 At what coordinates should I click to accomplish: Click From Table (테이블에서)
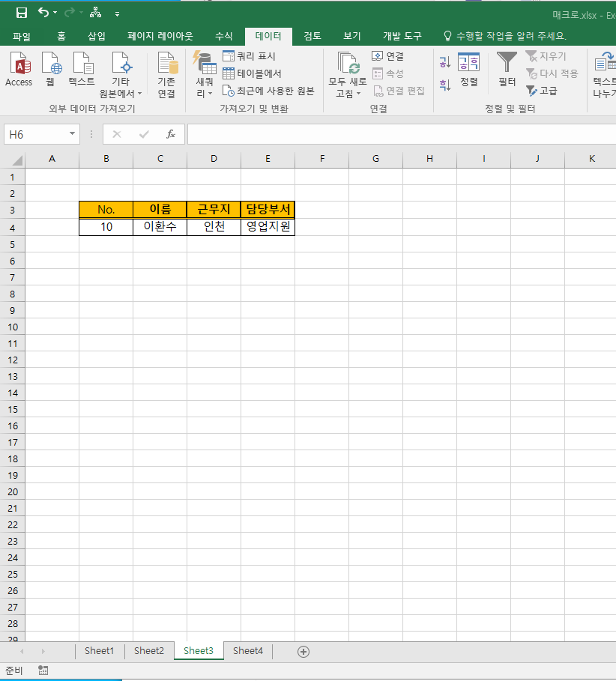click(x=252, y=73)
